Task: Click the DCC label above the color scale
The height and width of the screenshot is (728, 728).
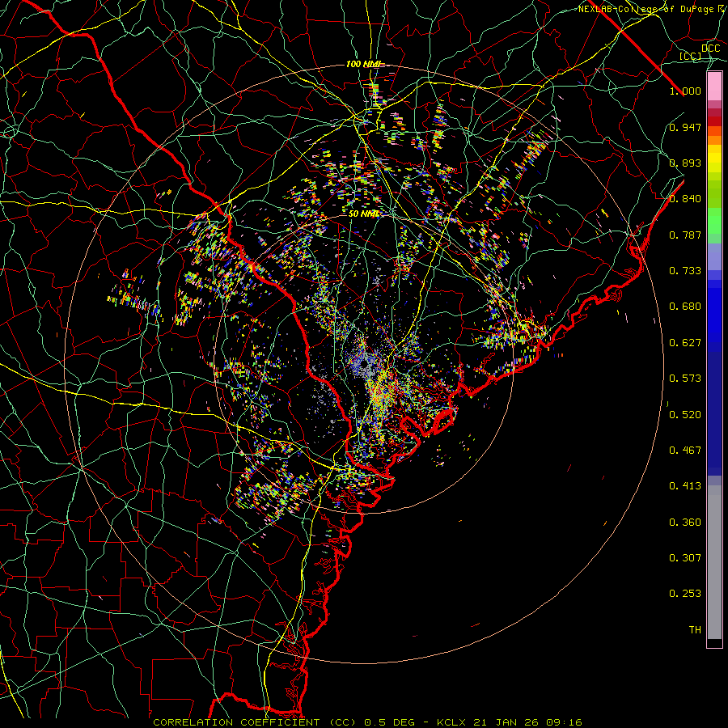Action: point(710,49)
